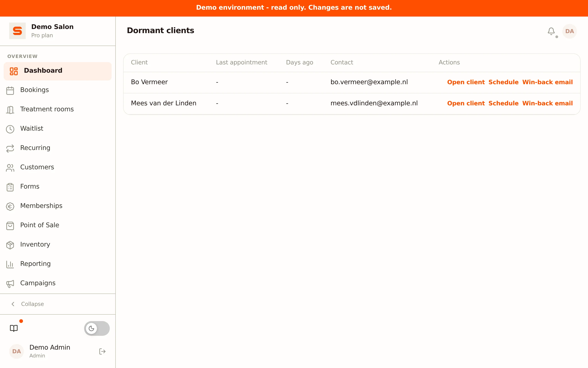Open Campaigns

[58, 284]
